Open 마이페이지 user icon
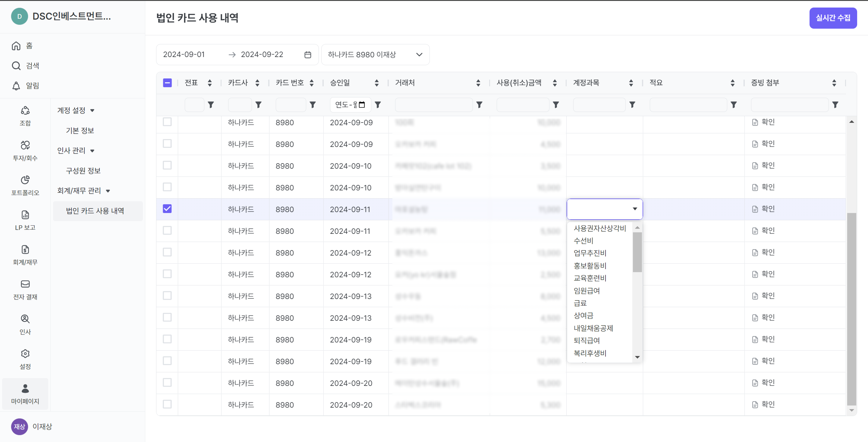The height and width of the screenshot is (442, 868). (x=25, y=389)
